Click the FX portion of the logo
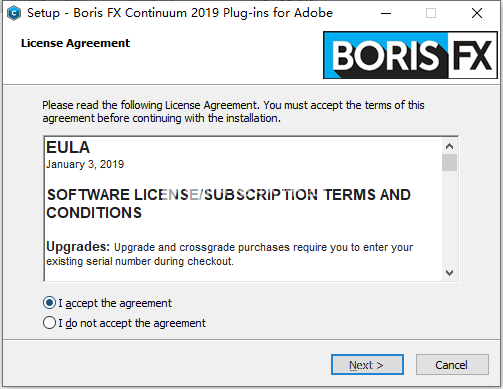This screenshot has height=389, width=503. 473,55
